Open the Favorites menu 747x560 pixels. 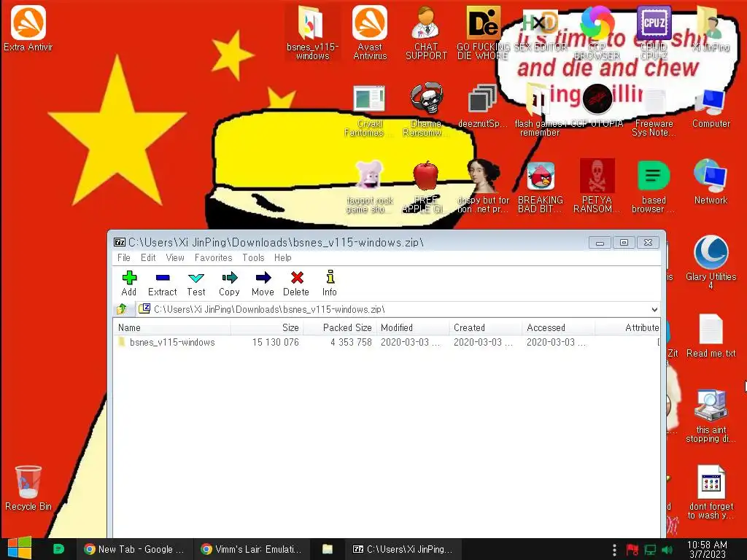[214, 257]
